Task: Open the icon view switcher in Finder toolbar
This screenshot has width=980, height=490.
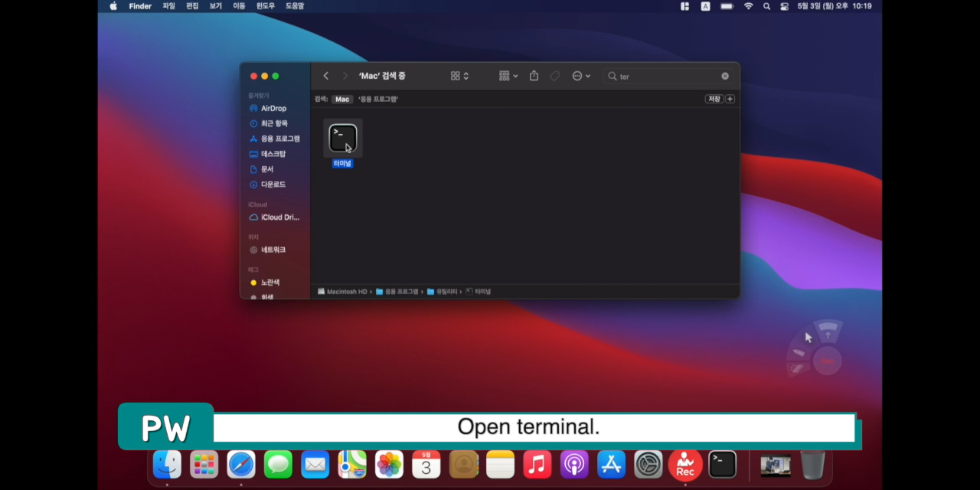Action: (459, 76)
